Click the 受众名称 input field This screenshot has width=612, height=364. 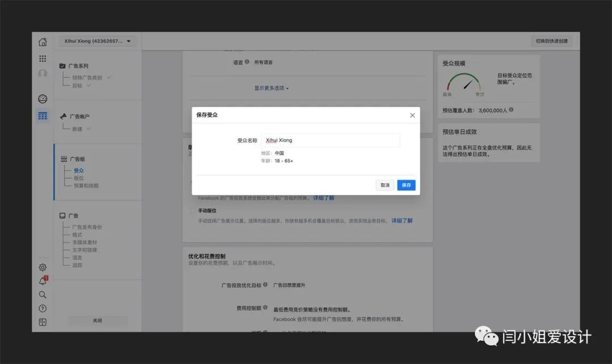coord(330,140)
